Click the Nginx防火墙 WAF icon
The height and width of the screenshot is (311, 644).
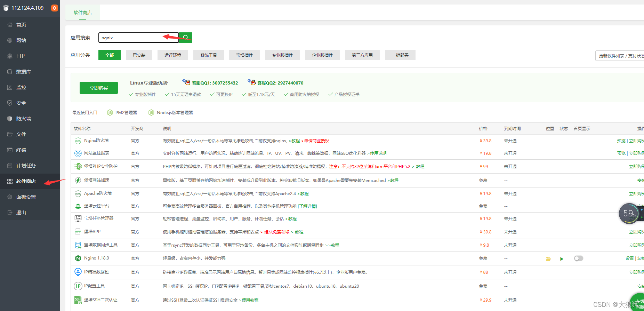coord(78,141)
